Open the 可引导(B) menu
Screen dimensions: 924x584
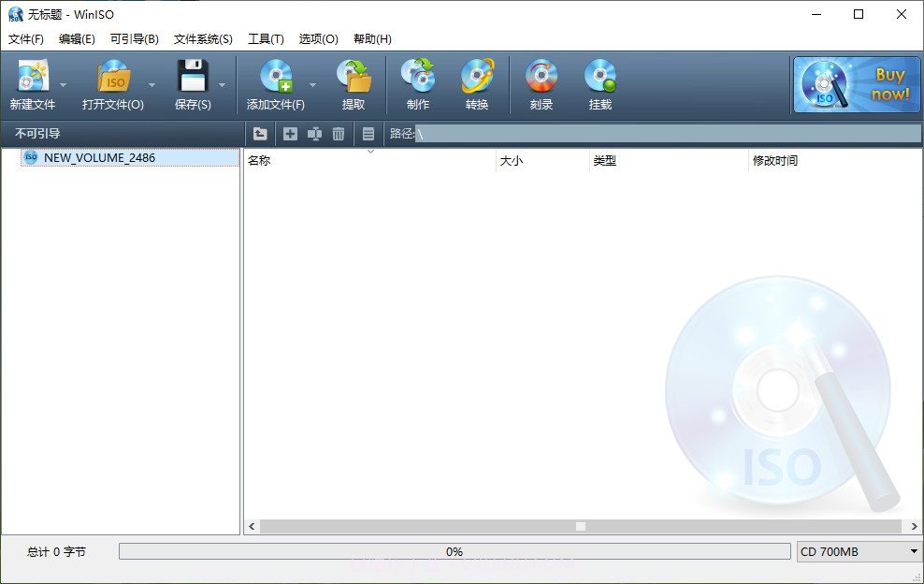click(x=135, y=39)
